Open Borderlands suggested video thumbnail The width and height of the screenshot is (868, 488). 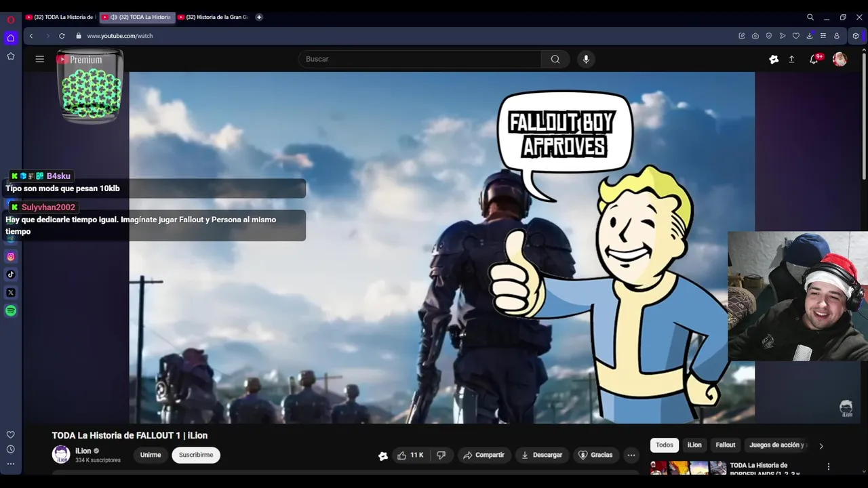[x=688, y=468]
